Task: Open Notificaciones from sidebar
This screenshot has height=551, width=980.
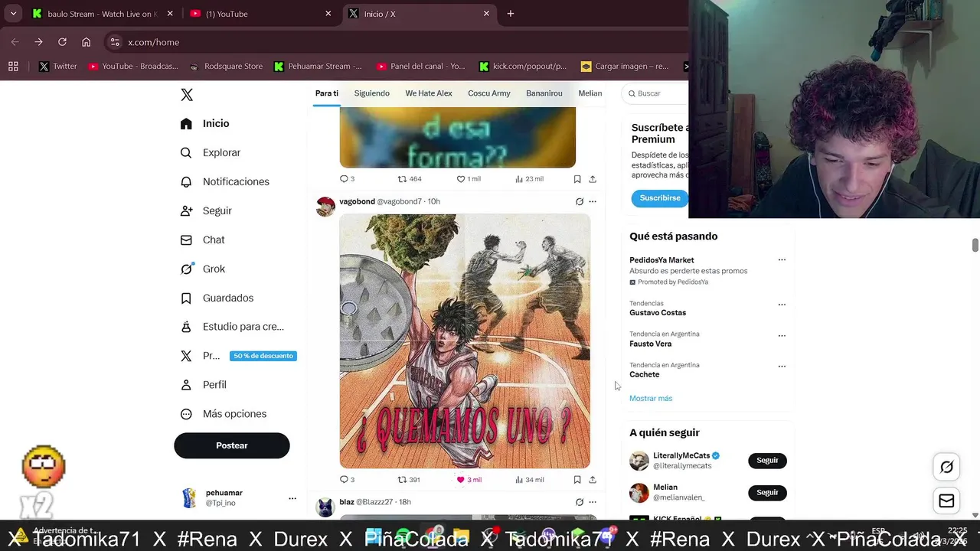Action: [224, 181]
